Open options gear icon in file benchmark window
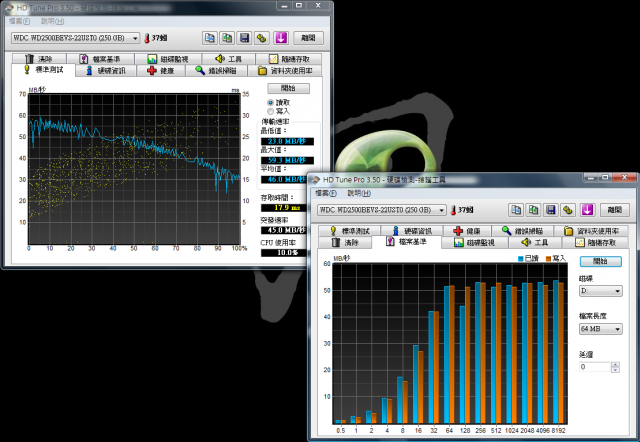Screen dimensions: 640x442 pyautogui.click(x=567, y=210)
